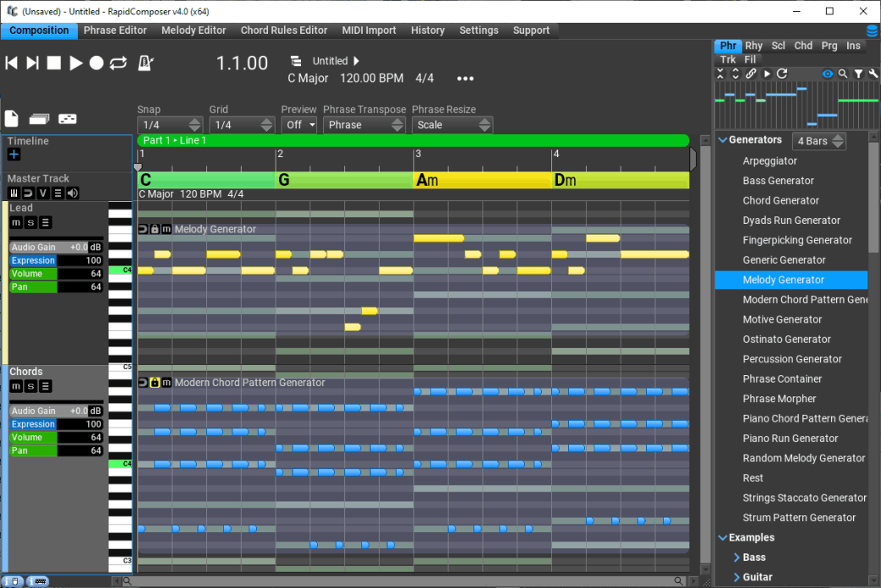The image size is (881, 588).
Task: Mute the Lead track
Action: coord(16,222)
